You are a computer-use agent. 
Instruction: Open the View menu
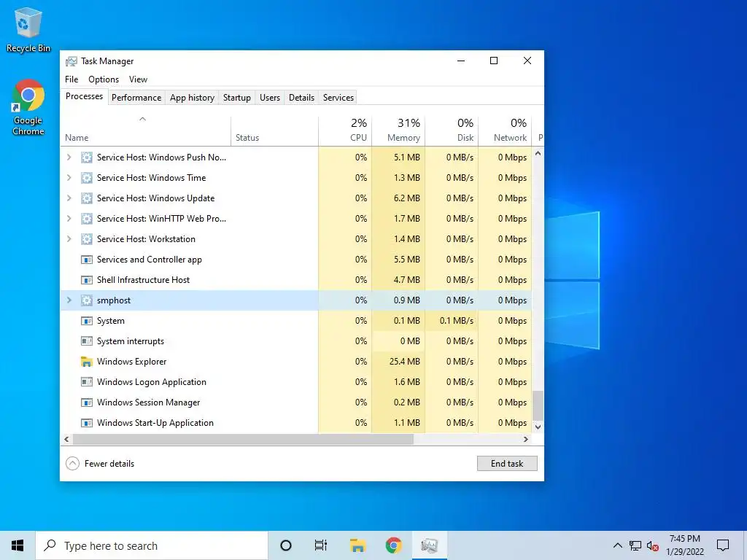click(x=138, y=79)
